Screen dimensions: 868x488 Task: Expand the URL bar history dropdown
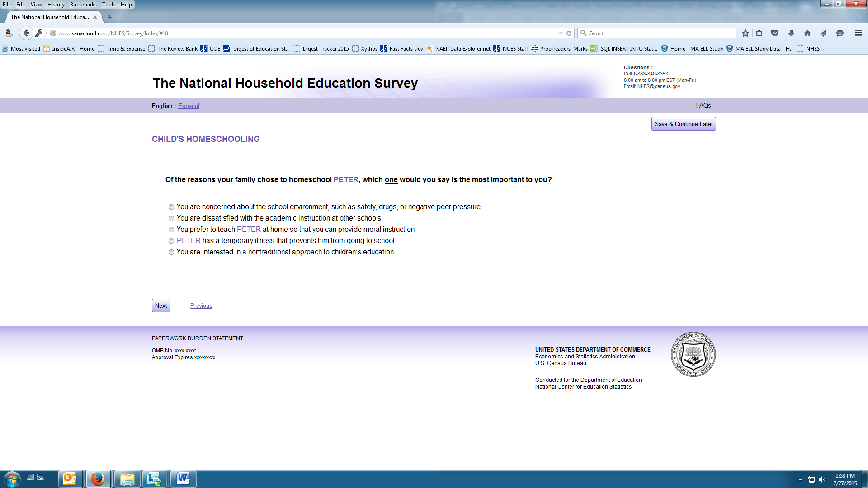click(x=561, y=33)
